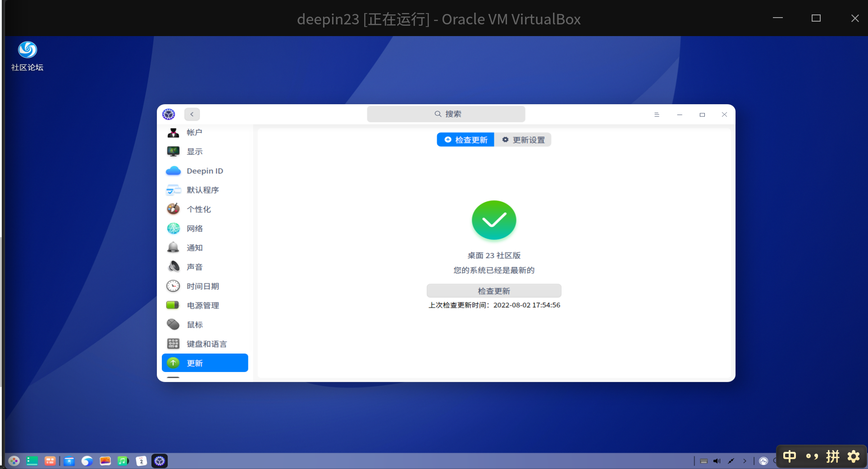The image size is (868, 469).
Task: Expand the tray with the arrow icon
Action: tap(745, 461)
